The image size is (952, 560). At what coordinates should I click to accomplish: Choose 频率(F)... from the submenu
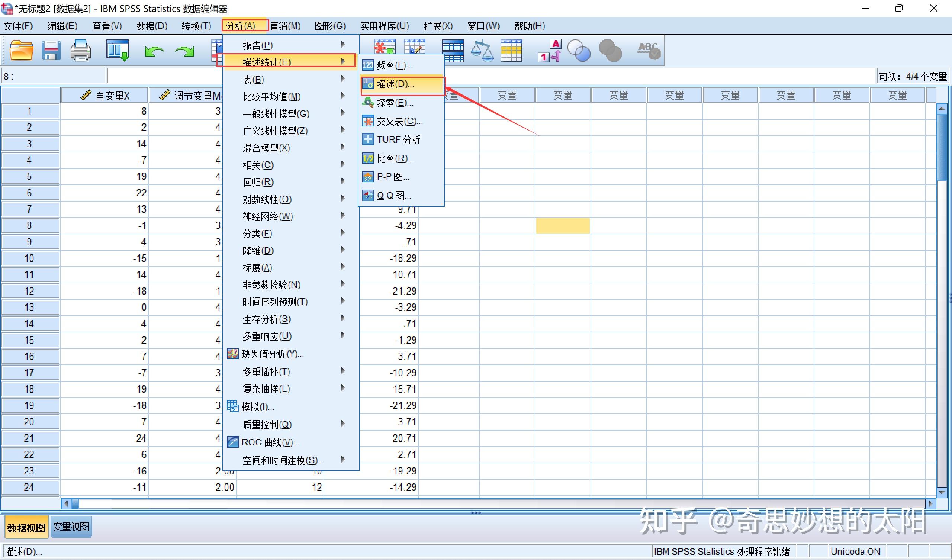coord(401,65)
